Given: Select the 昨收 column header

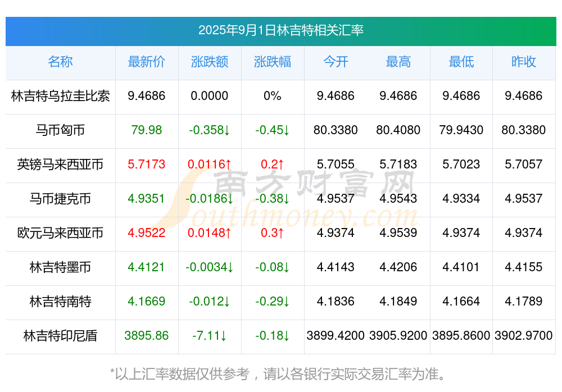Looking at the screenshot, I should pos(524,62).
